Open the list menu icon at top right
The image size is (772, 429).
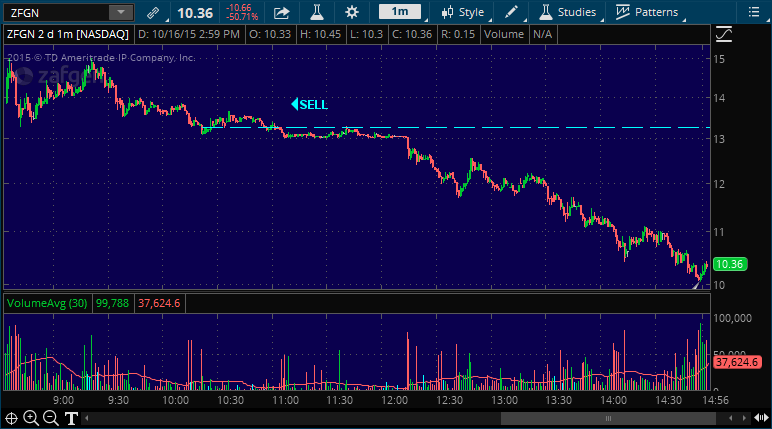pos(754,12)
